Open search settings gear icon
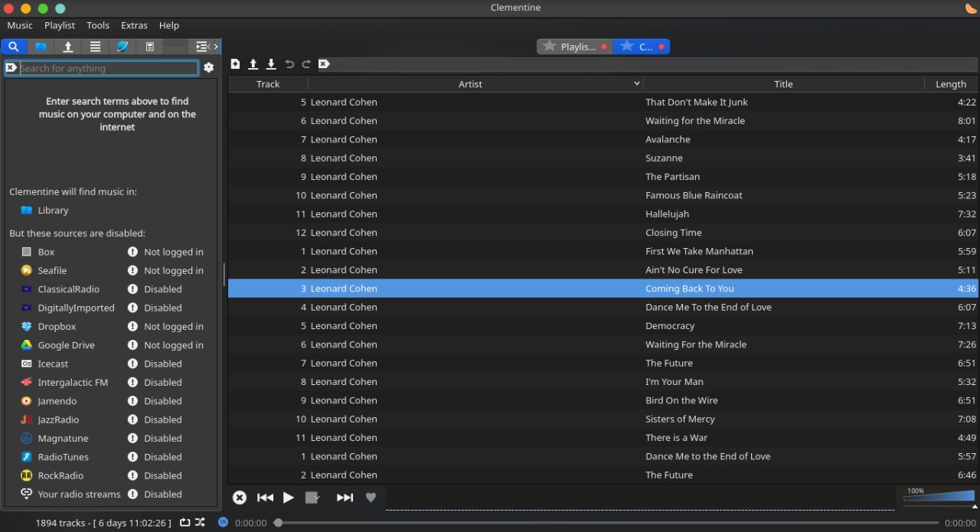The height and width of the screenshot is (532, 980). [209, 68]
